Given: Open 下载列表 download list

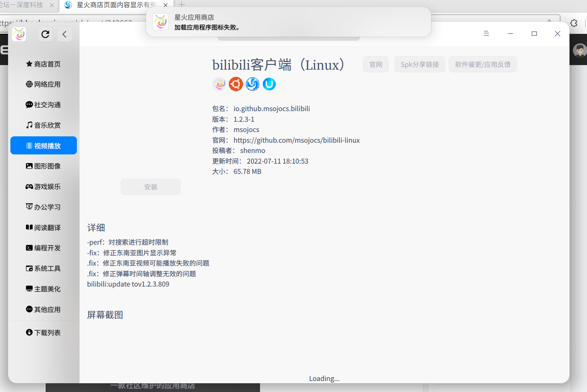Looking at the screenshot, I should [43, 333].
